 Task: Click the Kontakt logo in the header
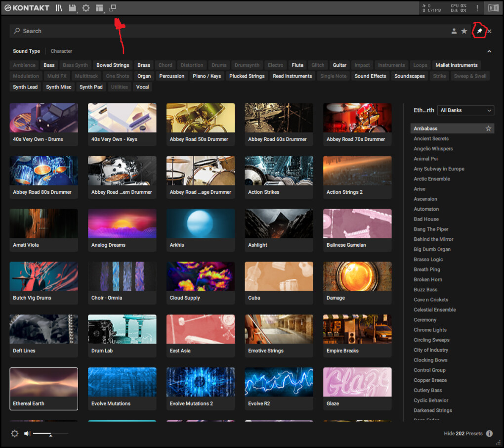tap(27, 8)
